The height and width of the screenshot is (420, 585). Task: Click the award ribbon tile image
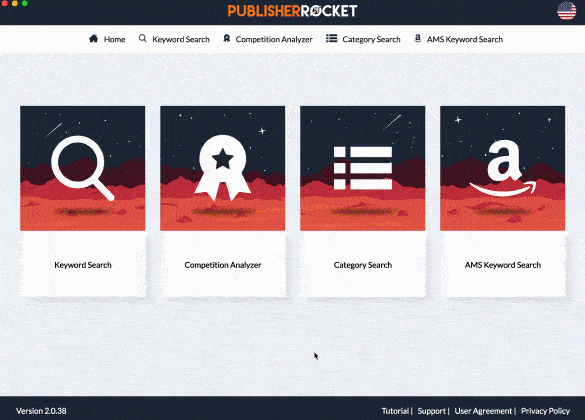click(x=223, y=168)
